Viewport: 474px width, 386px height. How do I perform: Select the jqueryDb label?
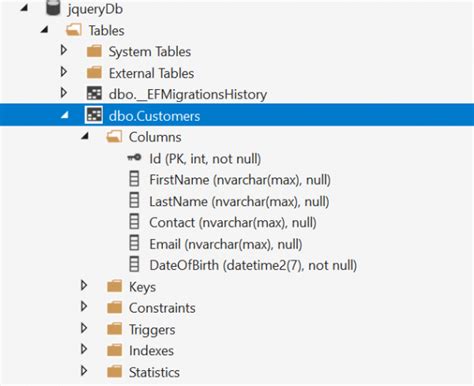point(95,9)
